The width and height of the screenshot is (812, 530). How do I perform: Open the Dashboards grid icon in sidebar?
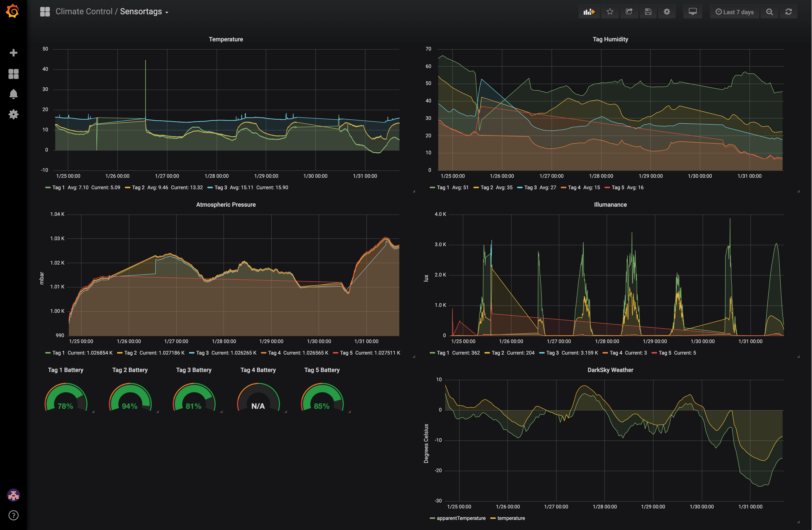coord(14,74)
